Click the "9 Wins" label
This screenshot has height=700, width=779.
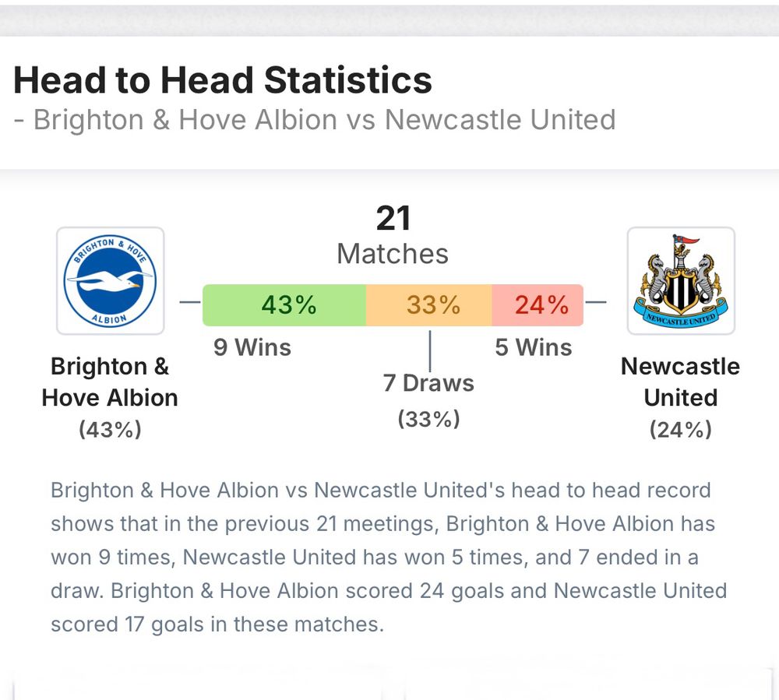pyautogui.click(x=252, y=347)
